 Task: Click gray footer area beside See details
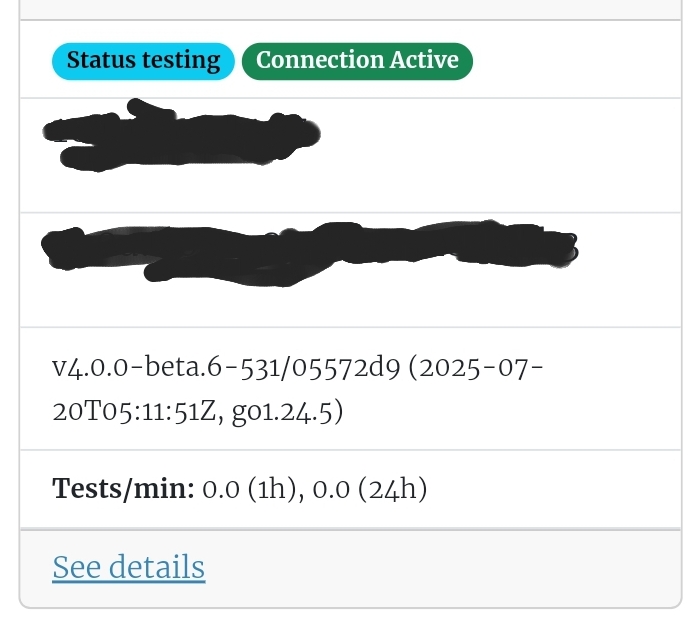(x=443, y=567)
